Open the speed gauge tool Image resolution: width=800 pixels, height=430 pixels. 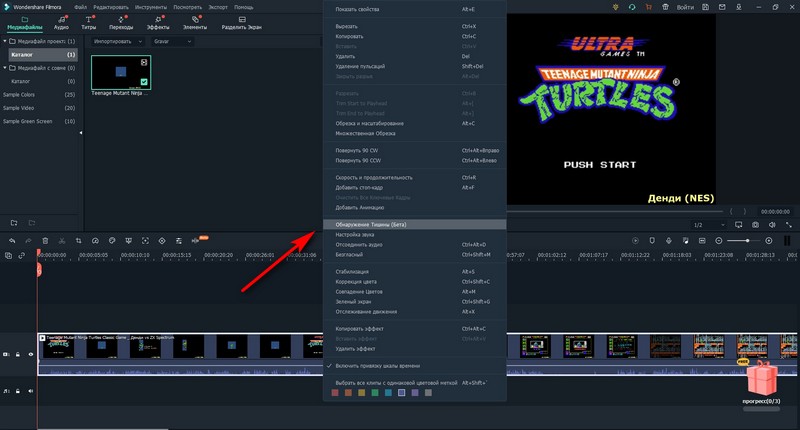pyautogui.click(x=95, y=240)
